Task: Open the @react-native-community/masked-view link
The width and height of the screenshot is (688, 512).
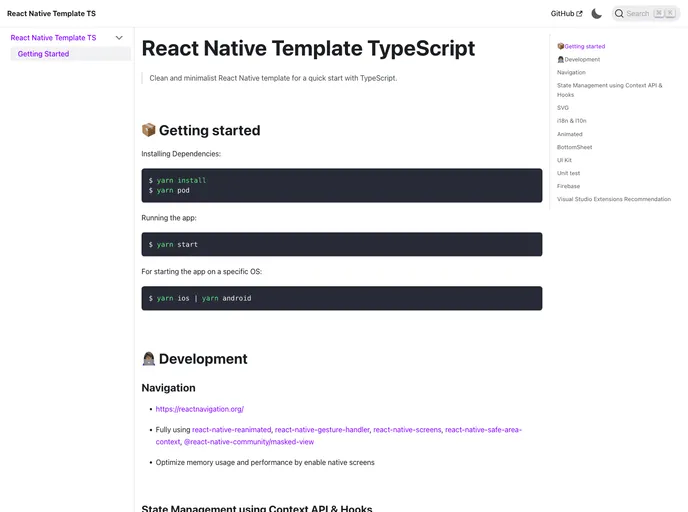Action: (249, 442)
